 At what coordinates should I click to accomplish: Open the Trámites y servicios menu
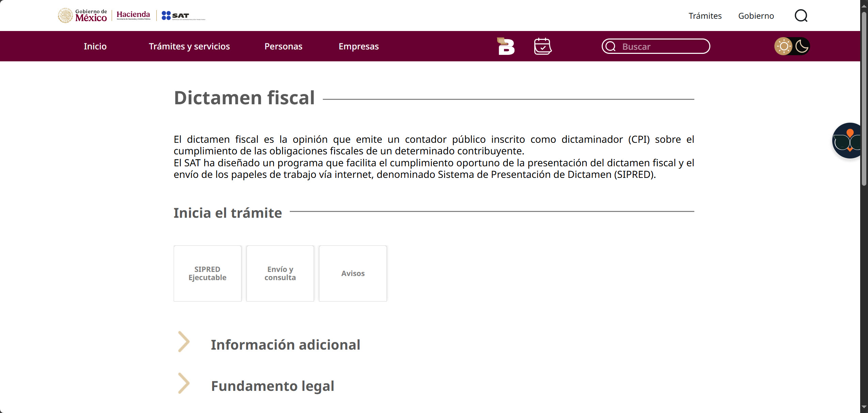(x=189, y=46)
